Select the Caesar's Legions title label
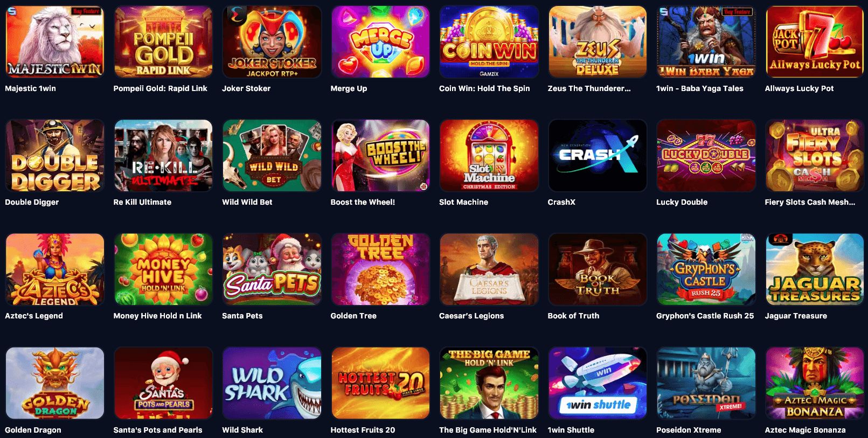Screen dimensions: 868x438 [471, 316]
